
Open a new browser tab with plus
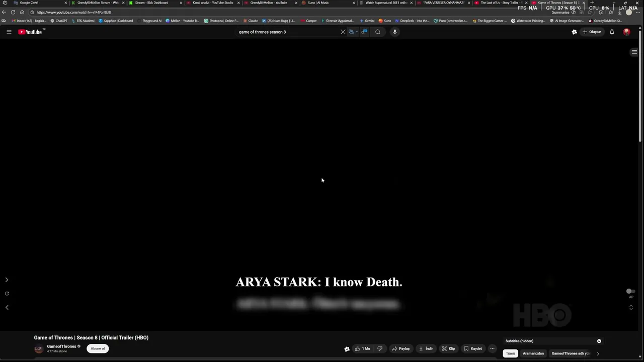[592, 3]
